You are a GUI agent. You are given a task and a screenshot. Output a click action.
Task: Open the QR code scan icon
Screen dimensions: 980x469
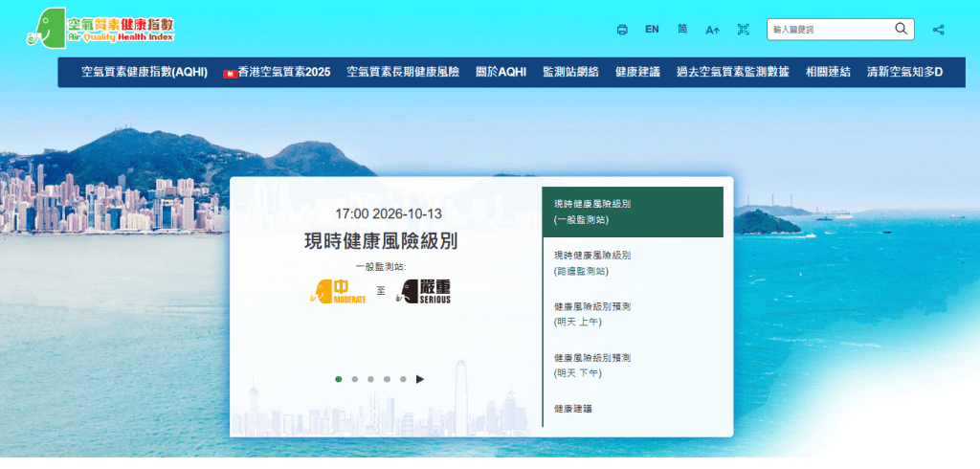click(x=743, y=30)
